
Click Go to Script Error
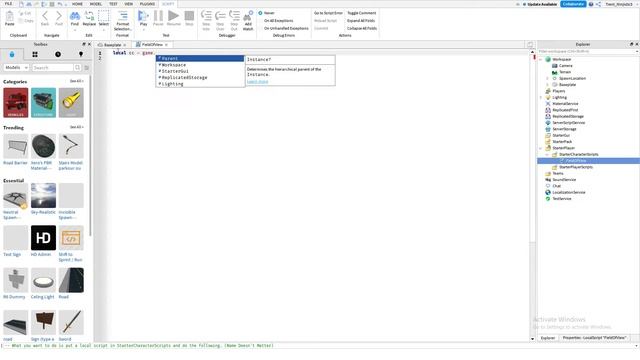pyautogui.click(x=328, y=13)
